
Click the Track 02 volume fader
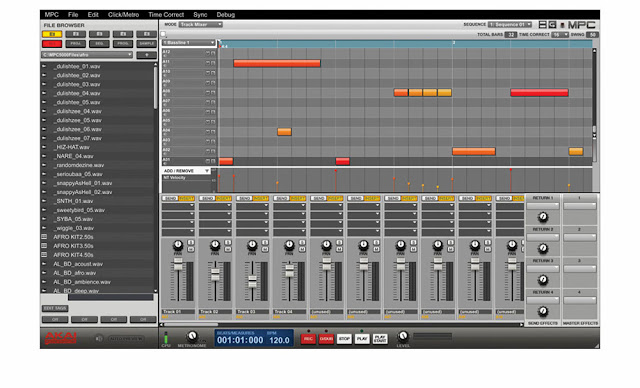pyautogui.click(x=215, y=275)
